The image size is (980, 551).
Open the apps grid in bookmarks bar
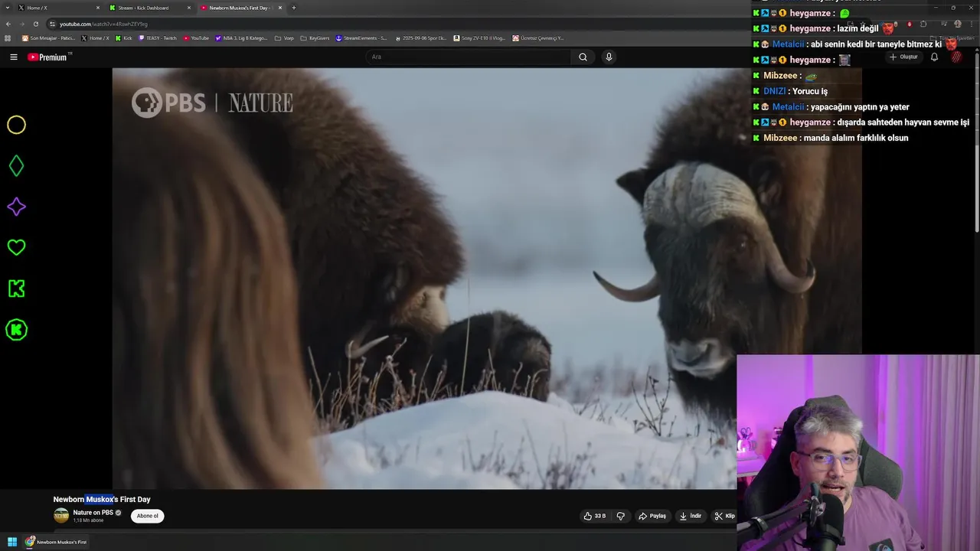[8, 37]
